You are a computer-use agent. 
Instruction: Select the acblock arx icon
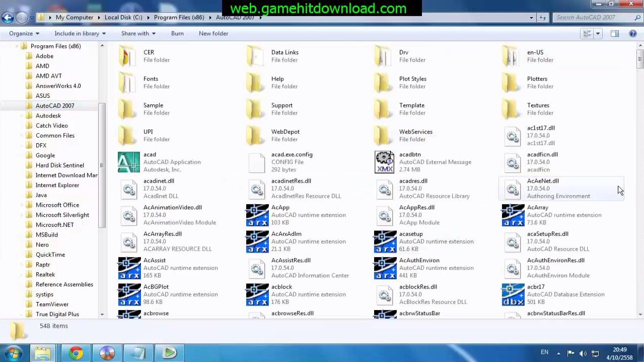click(257, 294)
